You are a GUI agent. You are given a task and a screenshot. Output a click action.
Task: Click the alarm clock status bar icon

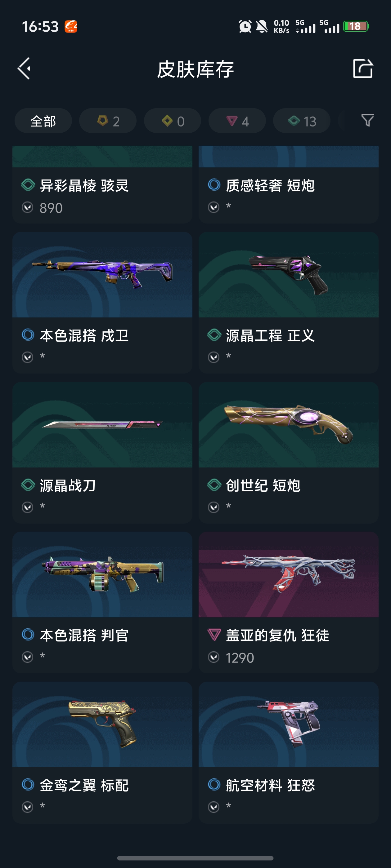pos(245,26)
